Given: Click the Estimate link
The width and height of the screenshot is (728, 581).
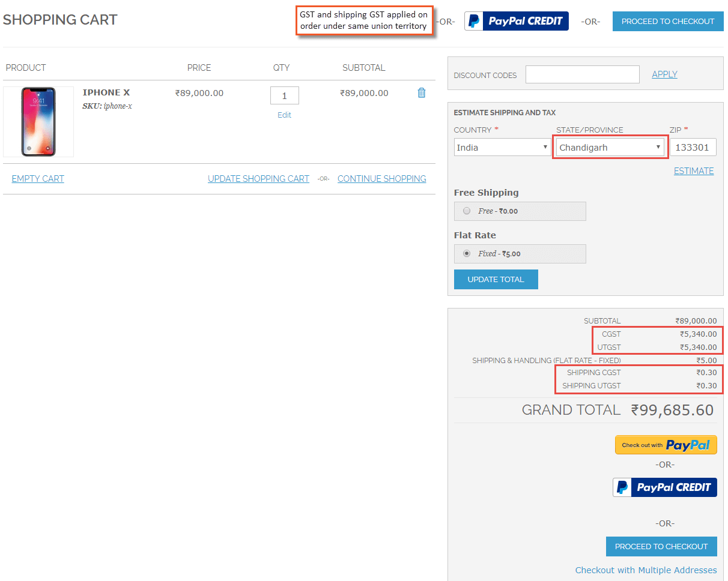Looking at the screenshot, I should click(x=694, y=171).
